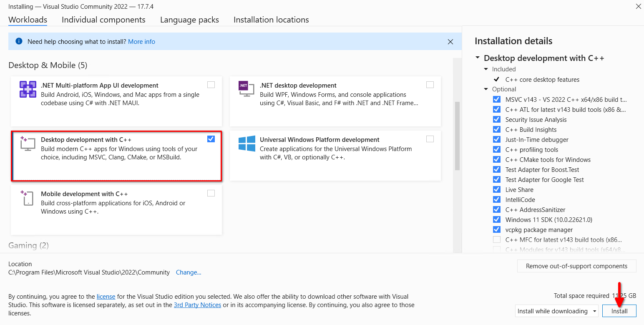Viewport: 644px width, 325px height.
Task: Open Language packs tab
Action: click(189, 20)
